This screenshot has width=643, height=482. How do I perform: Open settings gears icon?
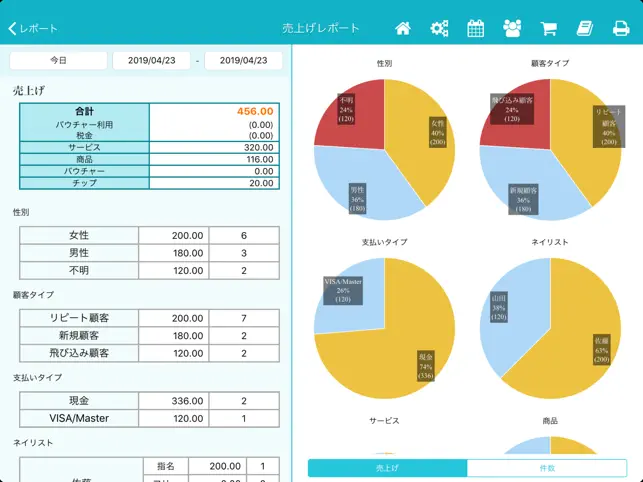439,28
